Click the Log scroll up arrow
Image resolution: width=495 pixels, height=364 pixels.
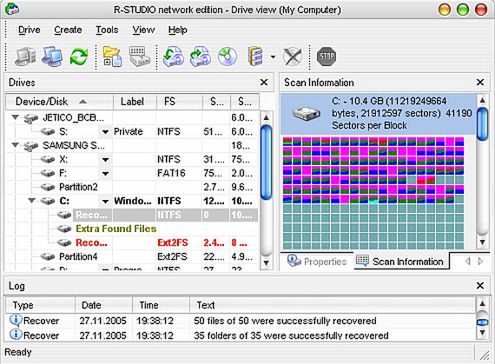[482, 304]
